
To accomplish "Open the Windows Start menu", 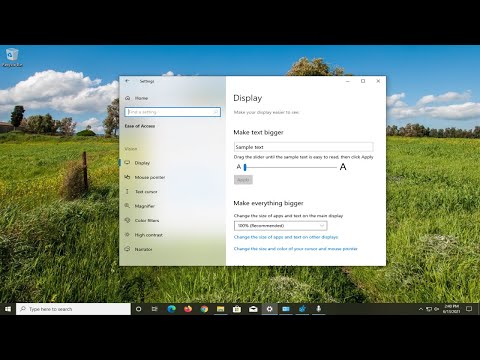I will click(8, 309).
